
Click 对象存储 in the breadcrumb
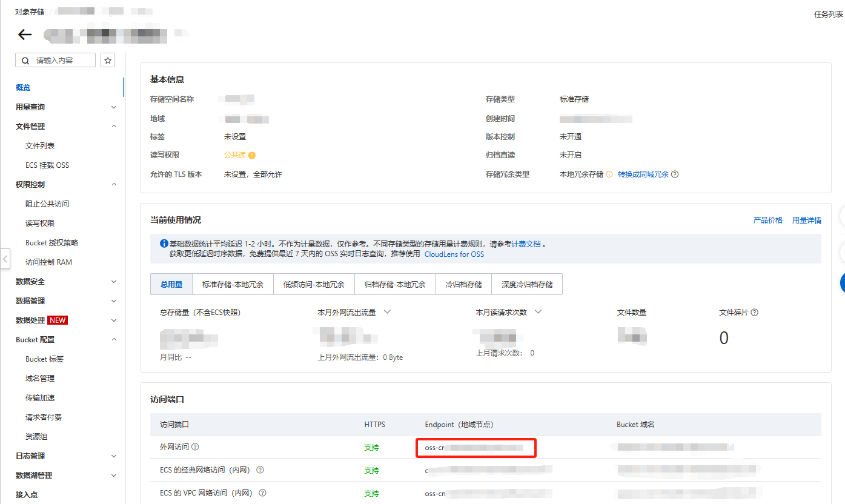pos(30,12)
